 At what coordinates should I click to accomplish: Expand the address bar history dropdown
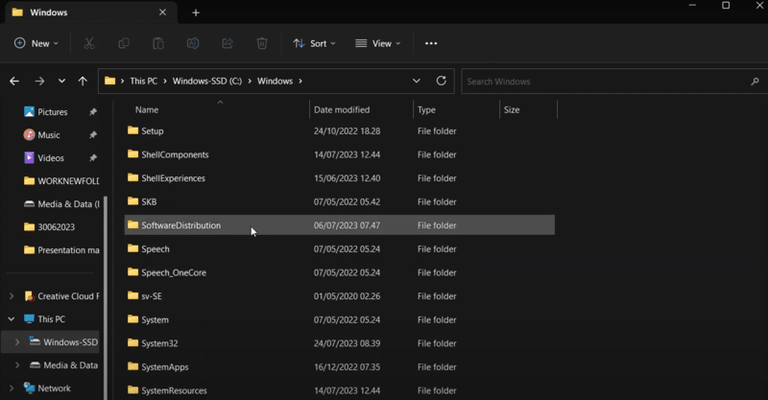416,81
